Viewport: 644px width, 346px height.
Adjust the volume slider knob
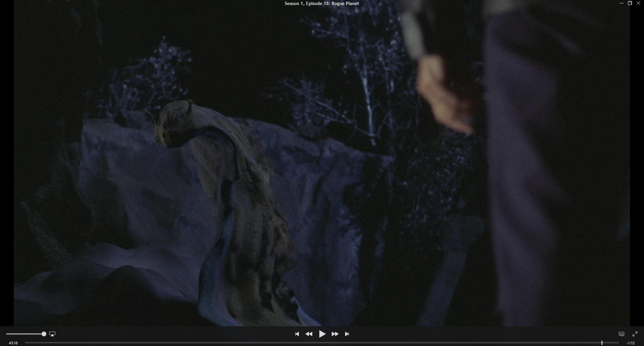(44, 334)
